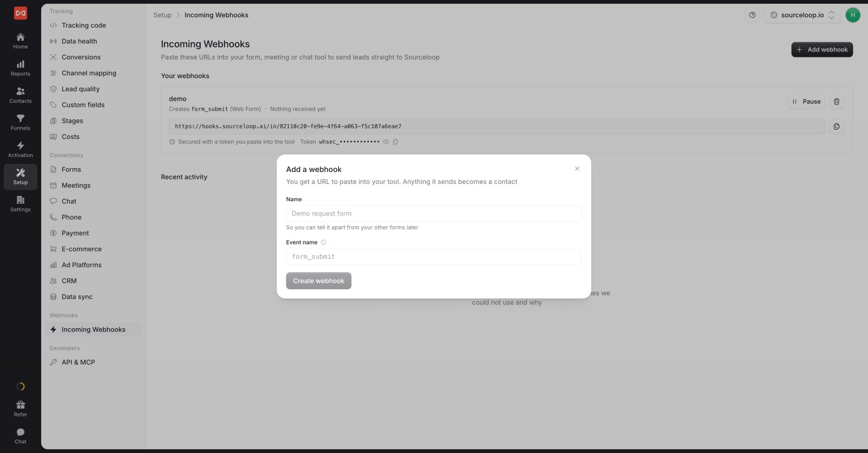This screenshot has height=453, width=868.
Task: Open Custom fields
Action: click(93, 105)
